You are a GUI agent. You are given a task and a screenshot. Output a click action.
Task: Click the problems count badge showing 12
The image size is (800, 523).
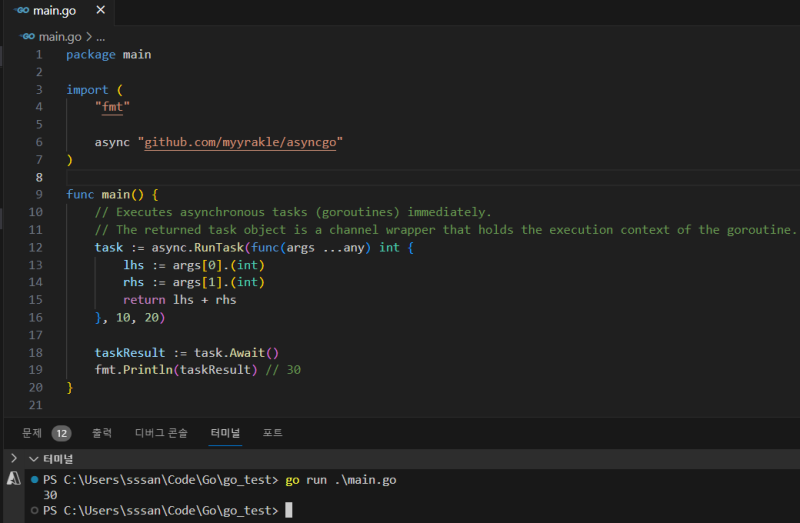point(61,433)
